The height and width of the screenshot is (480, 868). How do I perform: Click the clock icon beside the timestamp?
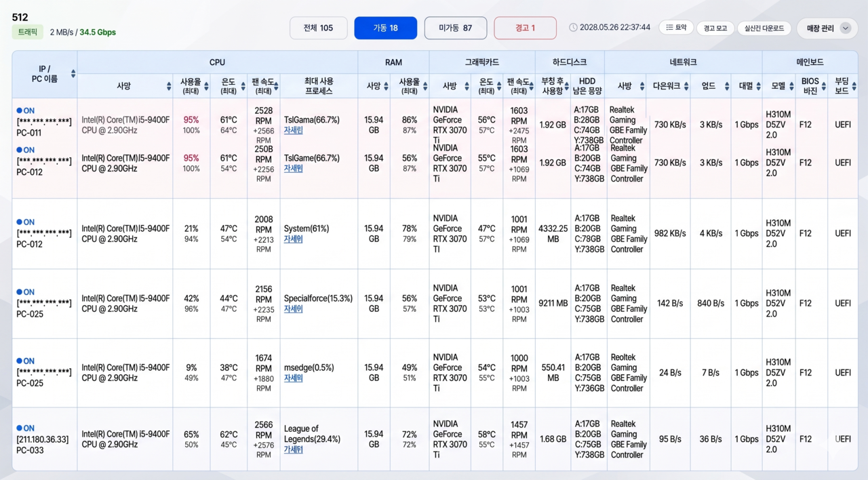573,28
